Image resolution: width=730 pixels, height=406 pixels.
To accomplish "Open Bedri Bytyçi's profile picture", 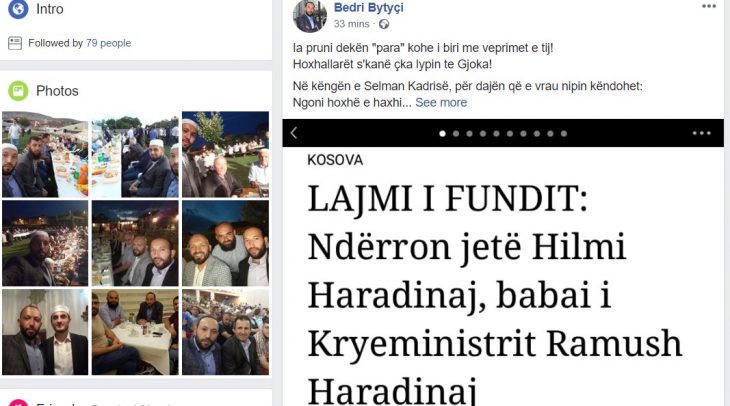I will [310, 16].
